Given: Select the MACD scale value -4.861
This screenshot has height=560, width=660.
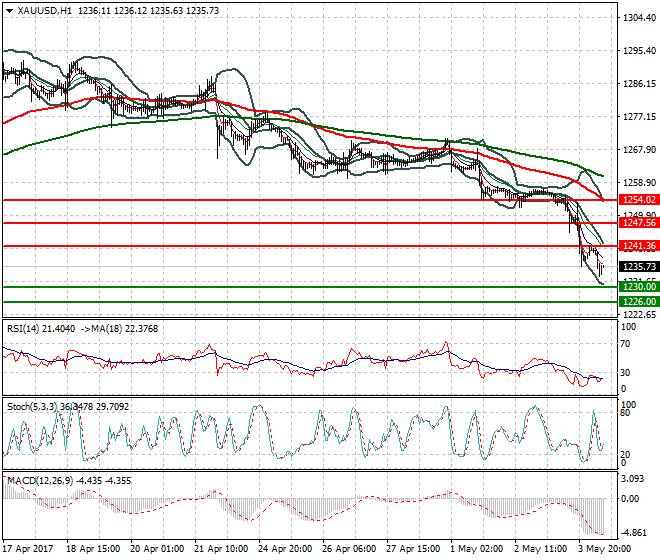Looking at the screenshot, I should point(634,533).
